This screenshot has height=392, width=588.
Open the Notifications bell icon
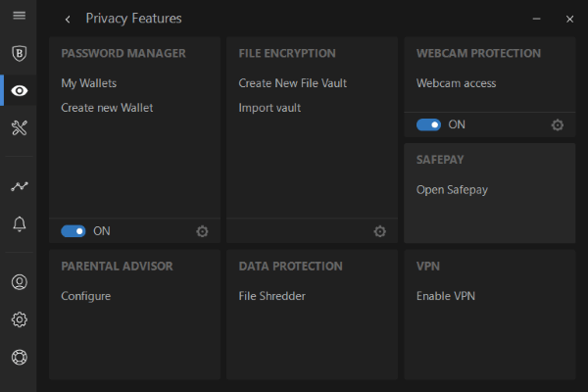tap(19, 224)
